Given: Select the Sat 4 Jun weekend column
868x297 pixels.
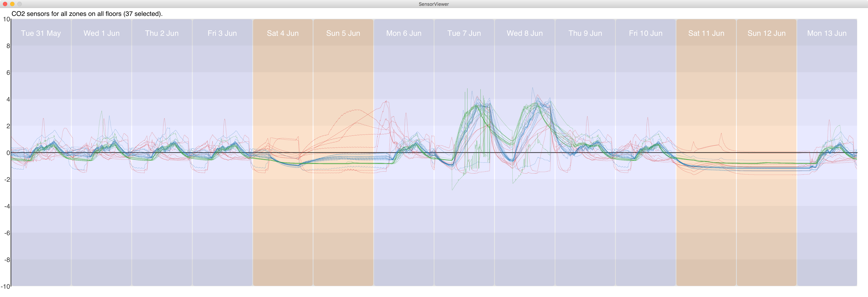Looking at the screenshot, I should (x=283, y=152).
